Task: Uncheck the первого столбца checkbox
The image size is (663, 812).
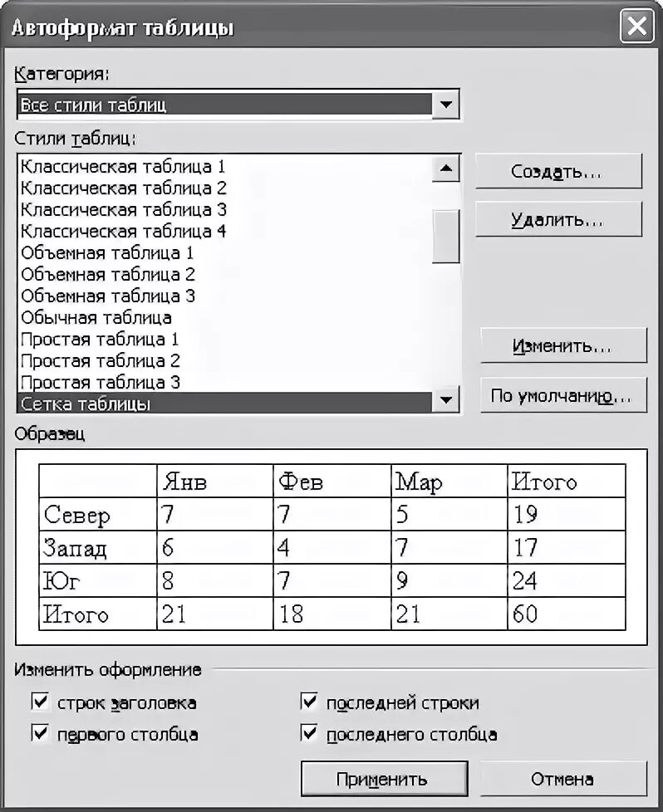Action: point(40,733)
